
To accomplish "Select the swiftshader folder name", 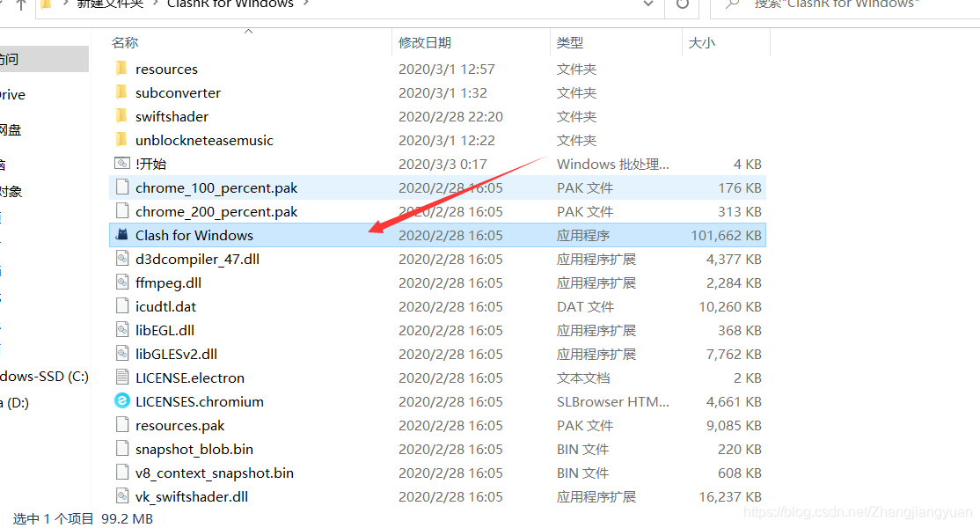I will point(172,116).
